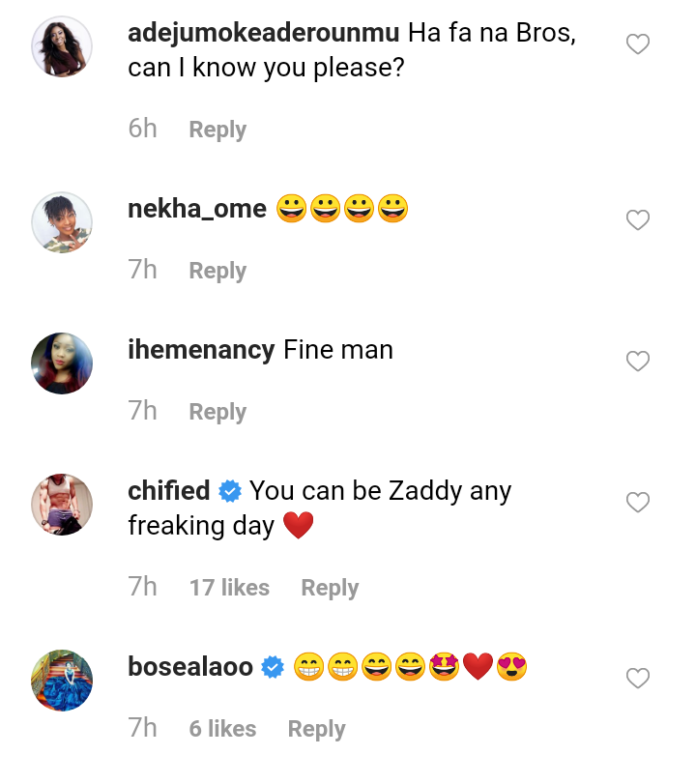This screenshot has height=784, width=696.
Task: Like adejumokeaderounmu's comment with the heart
Action: point(638,44)
